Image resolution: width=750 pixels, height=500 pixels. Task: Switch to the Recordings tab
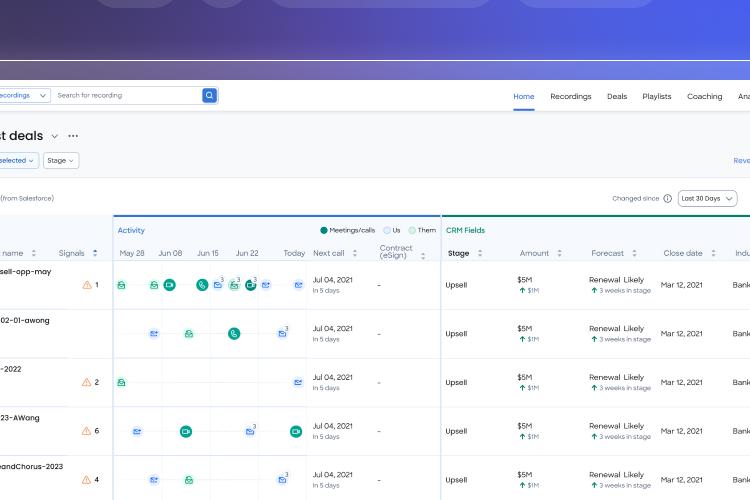tap(571, 97)
